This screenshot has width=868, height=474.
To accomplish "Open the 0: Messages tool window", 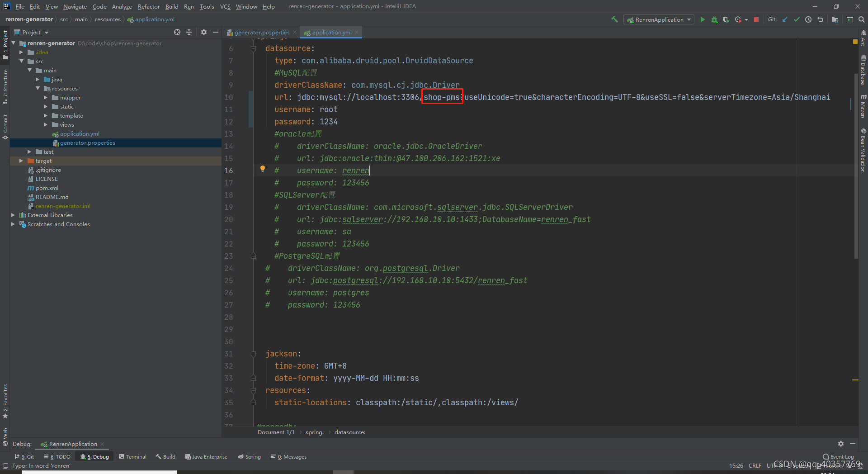I will (288, 457).
